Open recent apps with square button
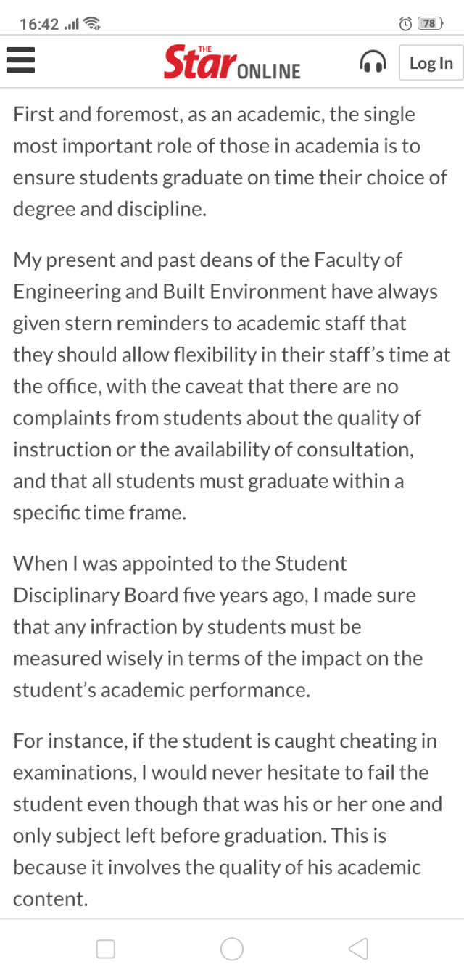The height and width of the screenshot is (980, 464). tap(106, 949)
